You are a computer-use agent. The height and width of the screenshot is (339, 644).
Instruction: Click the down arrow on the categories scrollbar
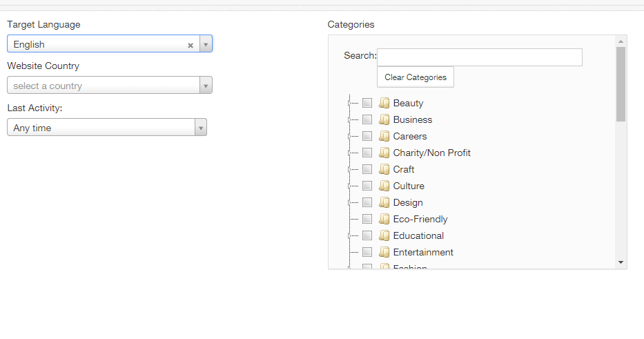(x=621, y=262)
